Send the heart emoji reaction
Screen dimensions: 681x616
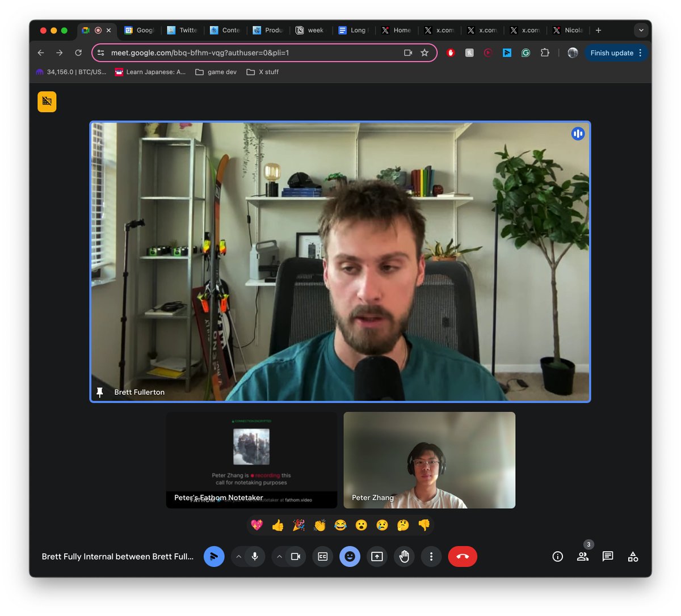click(257, 525)
